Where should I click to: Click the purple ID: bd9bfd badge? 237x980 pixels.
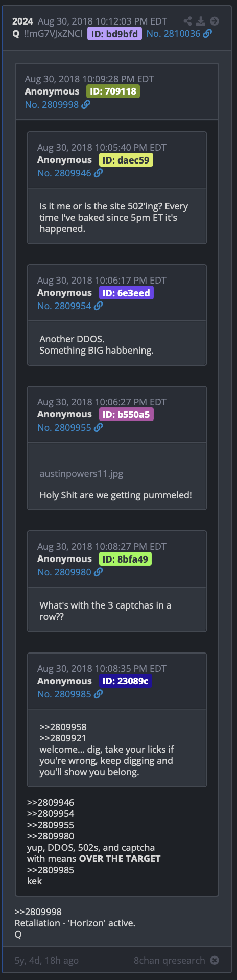(114, 34)
